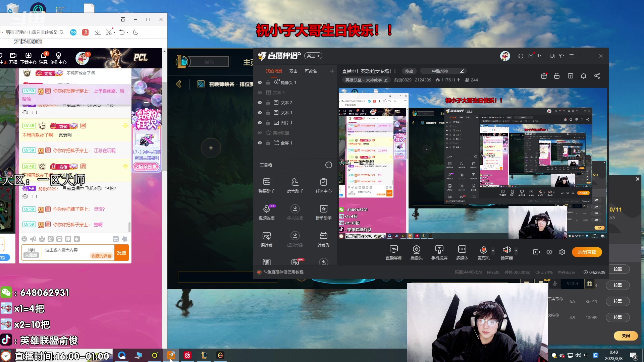This screenshot has height=362, width=644.
Task: Open the 房管助手 tool
Action: tap(295, 185)
